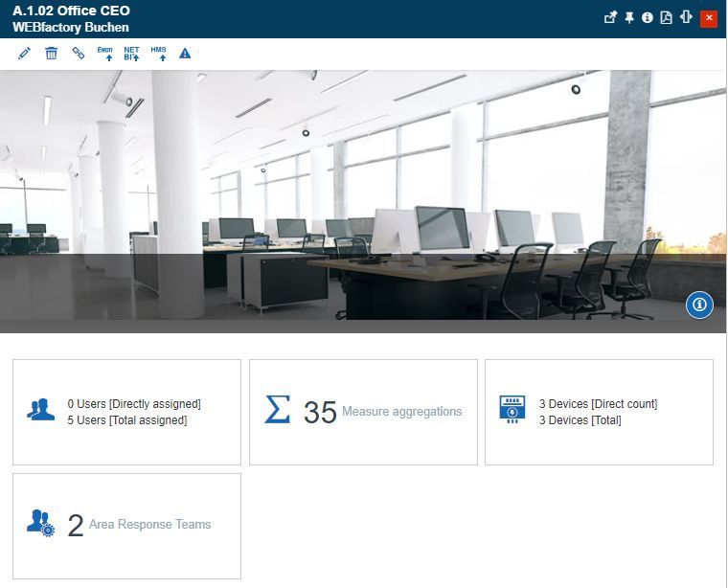The image size is (728, 588).
Task: Export the page as PDF
Action: 667,18
